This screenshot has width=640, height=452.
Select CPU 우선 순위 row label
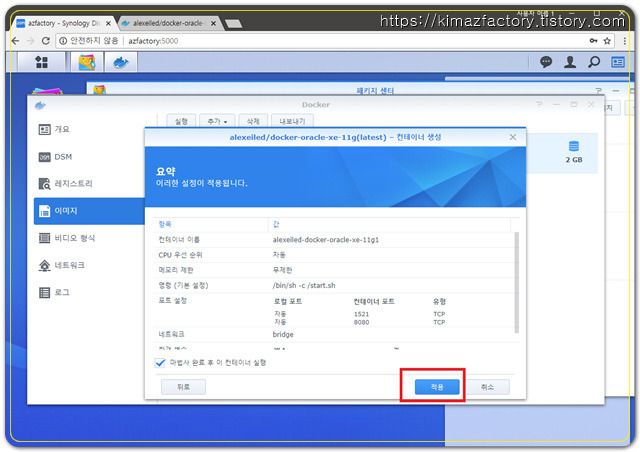coord(180,255)
